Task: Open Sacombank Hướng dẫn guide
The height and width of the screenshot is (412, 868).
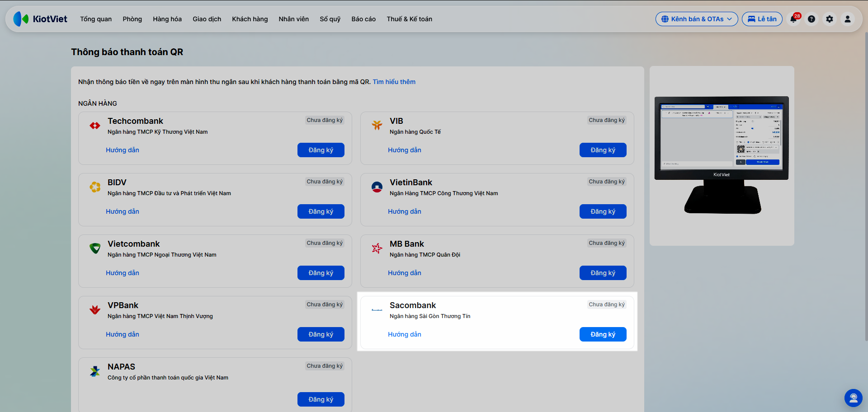Action: pyautogui.click(x=405, y=334)
